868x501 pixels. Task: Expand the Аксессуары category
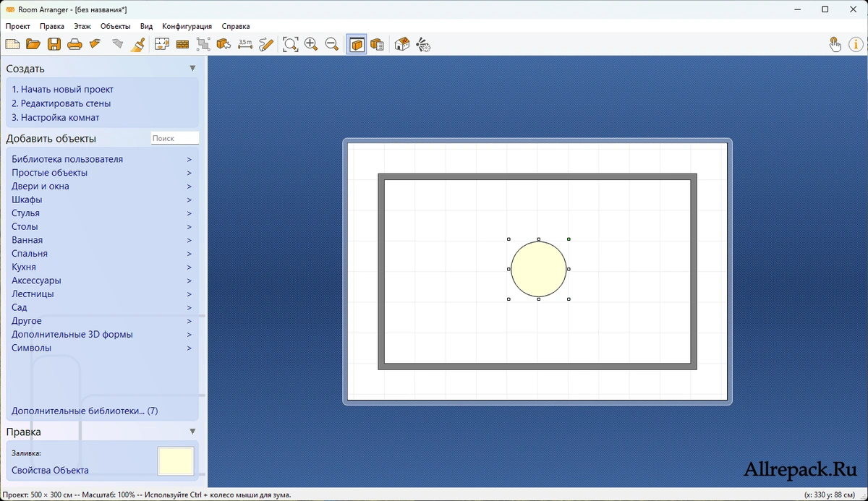coord(102,281)
